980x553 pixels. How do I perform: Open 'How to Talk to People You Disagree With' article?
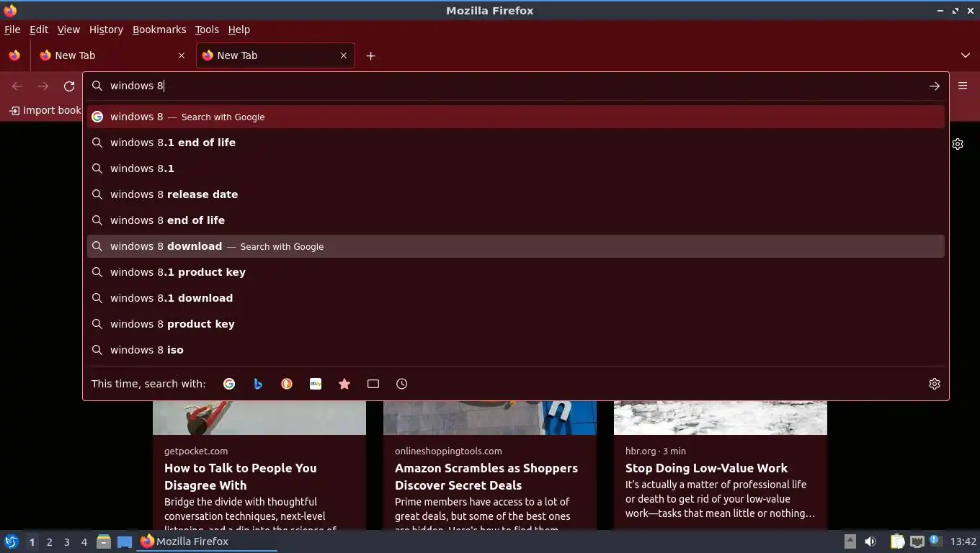tap(241, 477)
